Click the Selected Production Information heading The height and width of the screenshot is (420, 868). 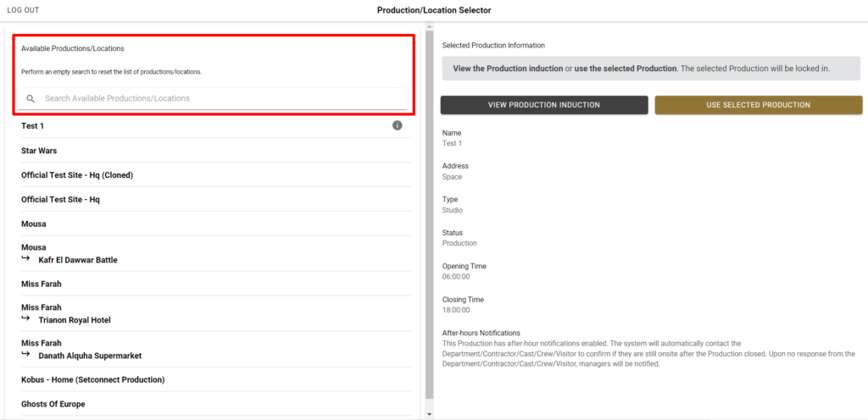[493, 46]
